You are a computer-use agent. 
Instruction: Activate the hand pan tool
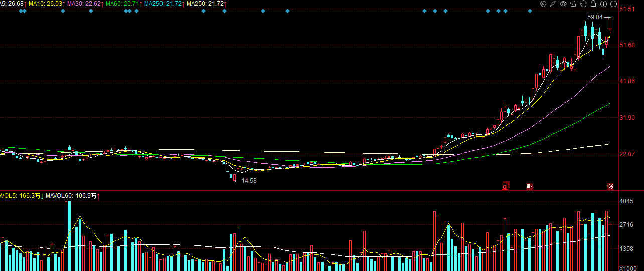point(583,4)
